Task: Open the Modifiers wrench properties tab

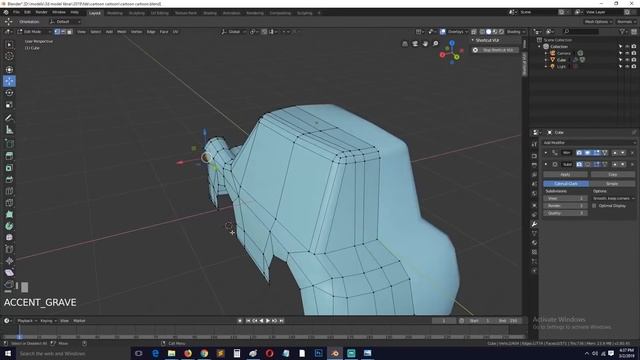Action: [x=534, y=224]
